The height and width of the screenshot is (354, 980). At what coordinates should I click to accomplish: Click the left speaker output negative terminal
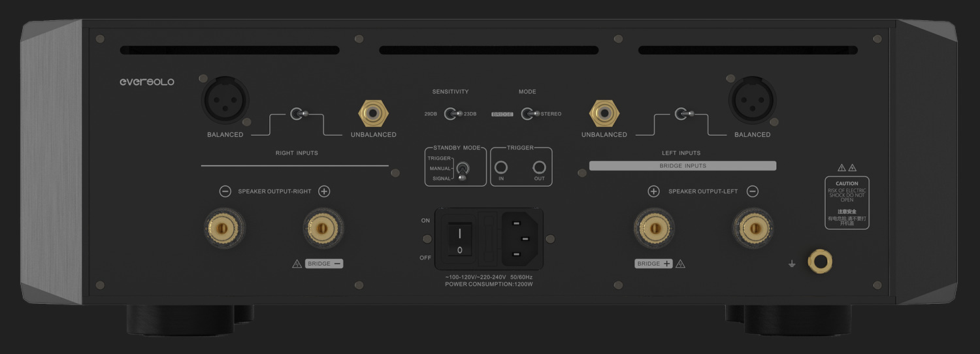(752, 228)
